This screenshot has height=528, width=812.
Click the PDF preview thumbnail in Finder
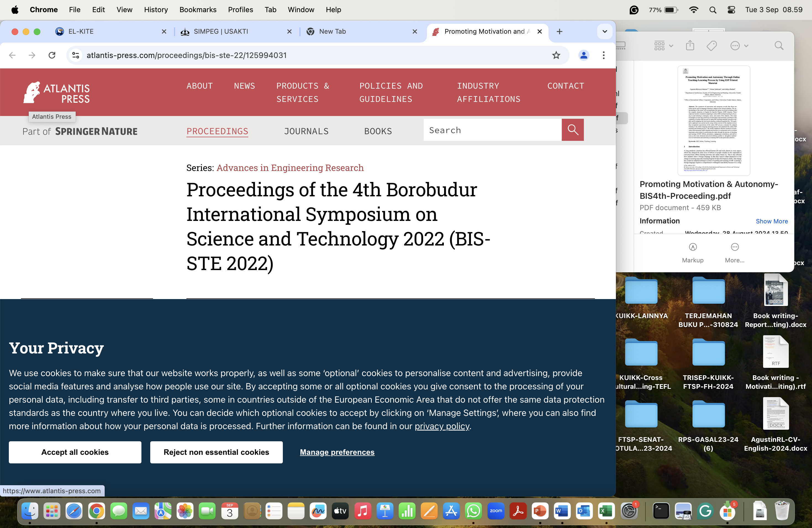click(713, 120)
